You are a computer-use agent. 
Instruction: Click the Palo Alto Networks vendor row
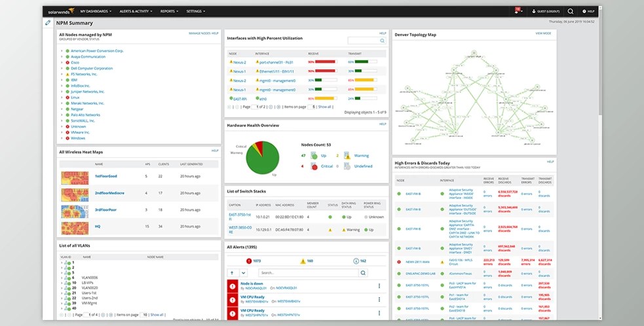pyautogui.click(x=85, y=115)
